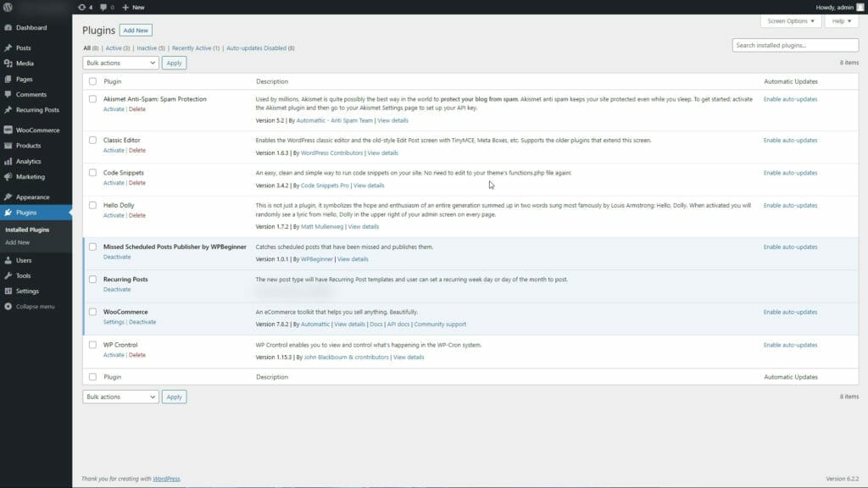Viewport: 868px width, 488px height.
Task: Enable auto-updates for Classic Editor
Action: tap(789, 140)
